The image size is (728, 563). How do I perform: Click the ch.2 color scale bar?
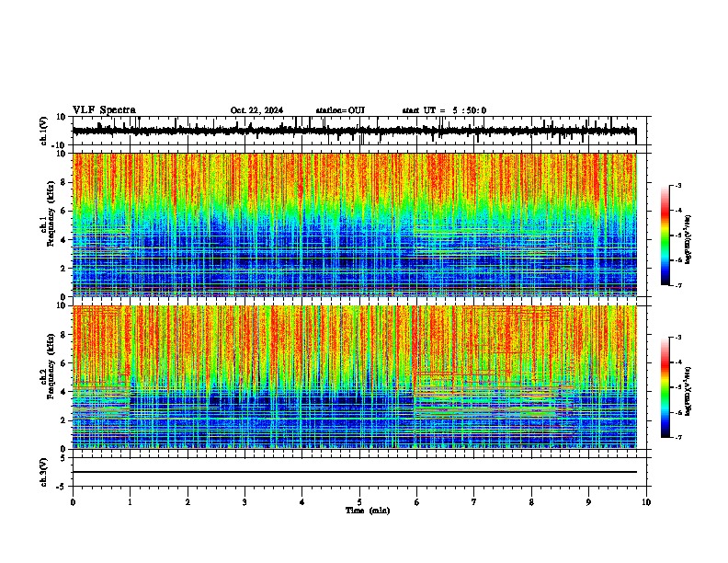tap(665, 387)
